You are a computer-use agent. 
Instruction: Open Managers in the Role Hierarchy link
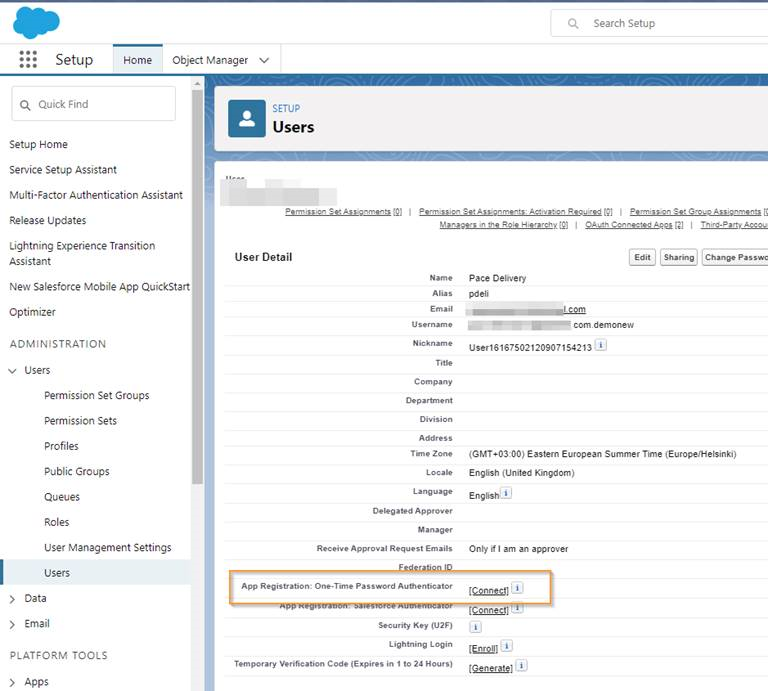pyautogui.click(x=504, y=225)
